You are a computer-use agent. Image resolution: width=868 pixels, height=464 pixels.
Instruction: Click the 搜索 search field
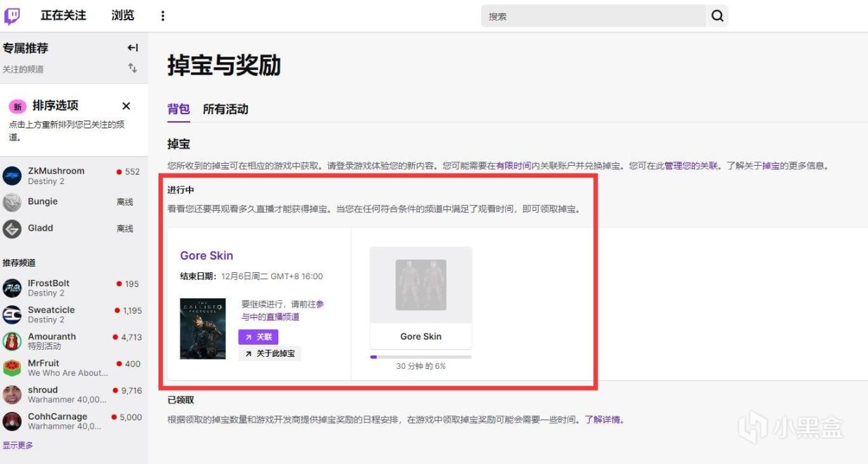[x=593, y=16]
